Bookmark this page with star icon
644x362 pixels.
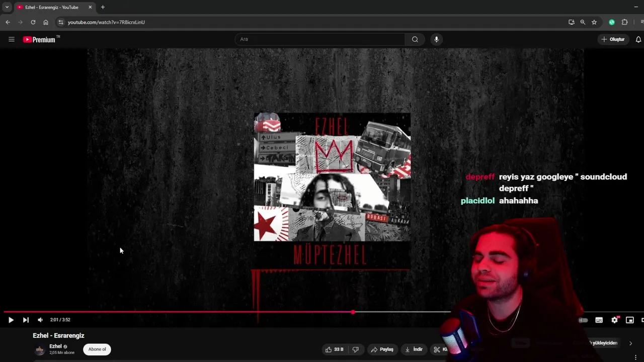[x=594, y=22]
